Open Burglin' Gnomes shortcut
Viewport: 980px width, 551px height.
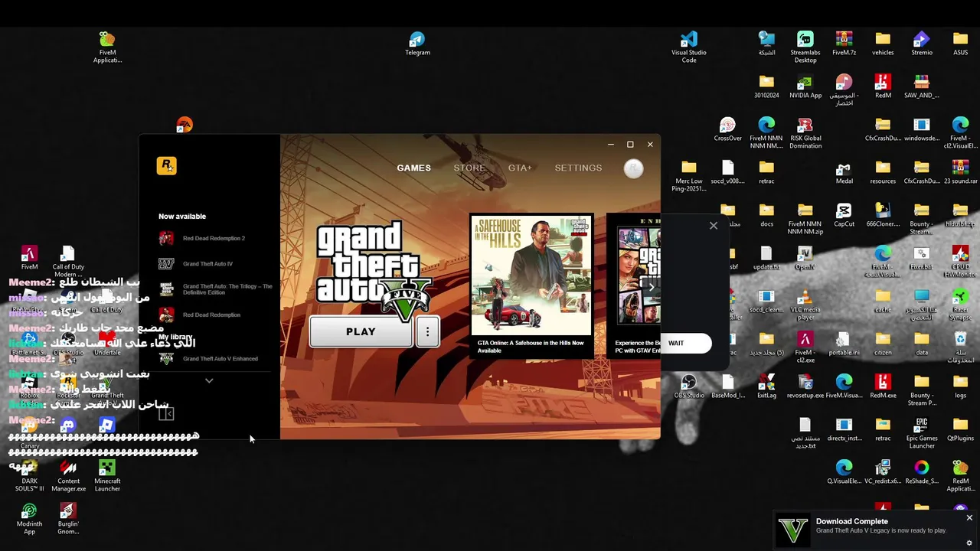click(68, 518)
